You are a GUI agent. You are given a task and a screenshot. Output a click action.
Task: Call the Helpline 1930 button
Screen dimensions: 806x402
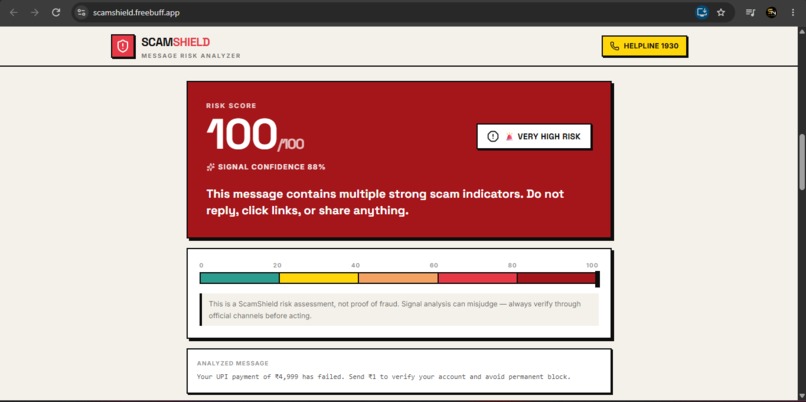644,46
